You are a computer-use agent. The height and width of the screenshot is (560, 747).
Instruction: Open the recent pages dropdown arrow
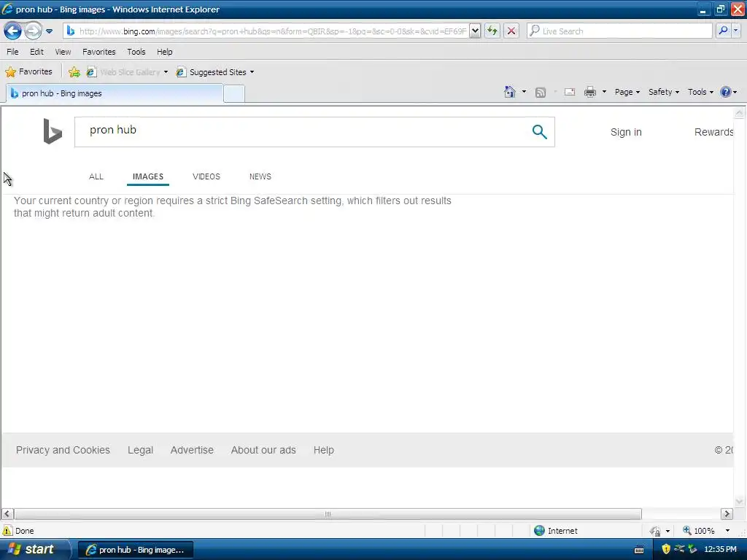coord(49,31)
